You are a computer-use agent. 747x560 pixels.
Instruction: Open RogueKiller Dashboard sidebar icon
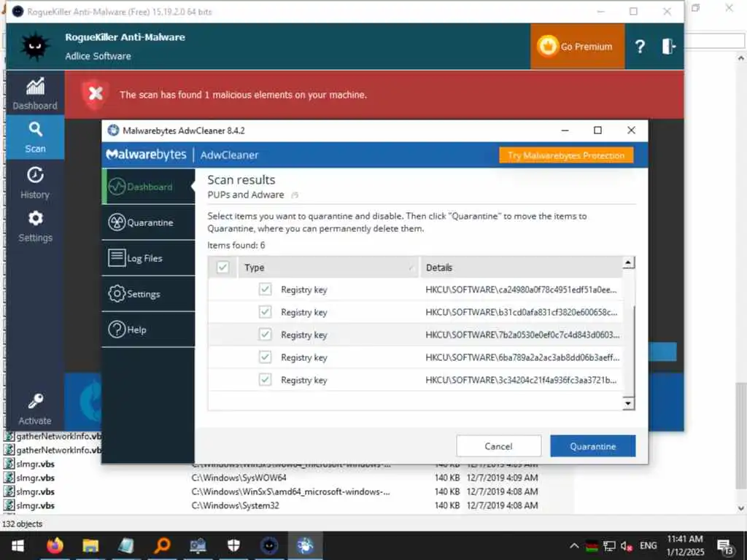click(35, 93)
